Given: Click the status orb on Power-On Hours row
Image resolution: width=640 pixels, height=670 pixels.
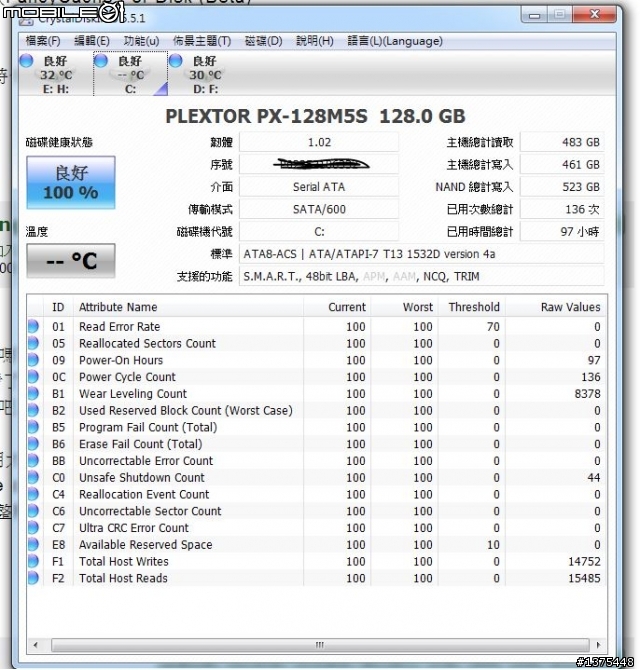Looking at the screenshot, I should [33, 360].
